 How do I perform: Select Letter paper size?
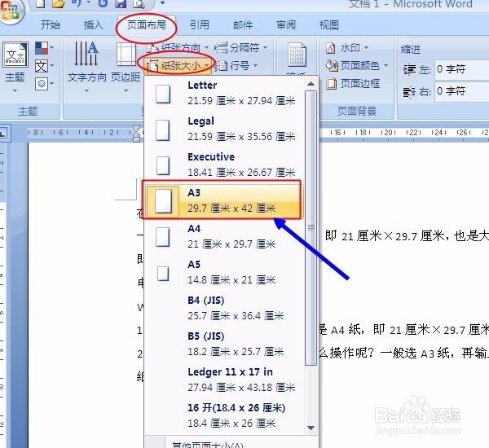(225, 93)
